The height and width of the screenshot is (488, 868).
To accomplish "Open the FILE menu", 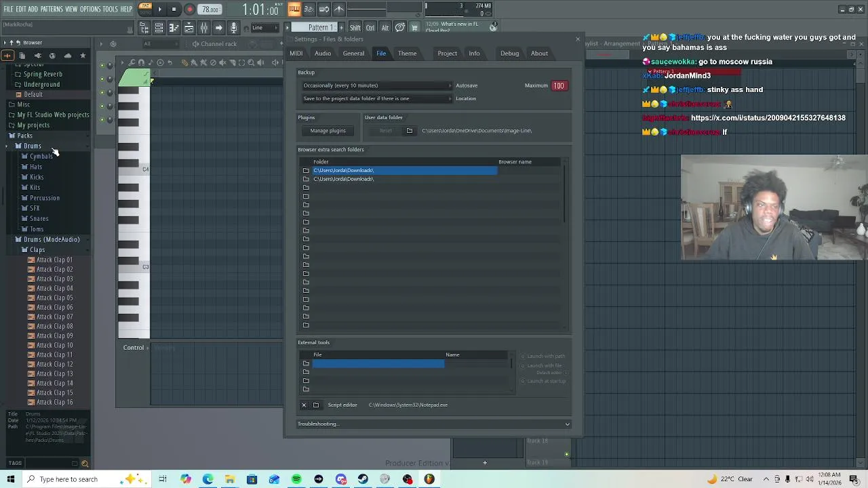I will [x=8, y=9].
